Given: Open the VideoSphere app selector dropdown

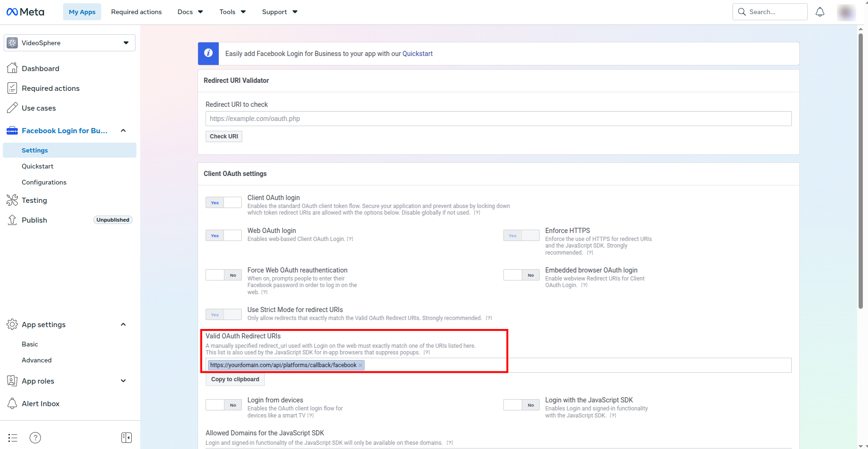Looking at the screenshot, I should [x=70, y=43].
